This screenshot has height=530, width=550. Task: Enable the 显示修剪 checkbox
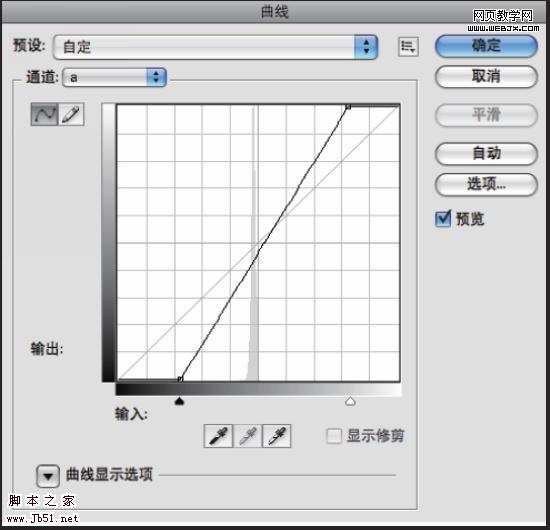334,436
